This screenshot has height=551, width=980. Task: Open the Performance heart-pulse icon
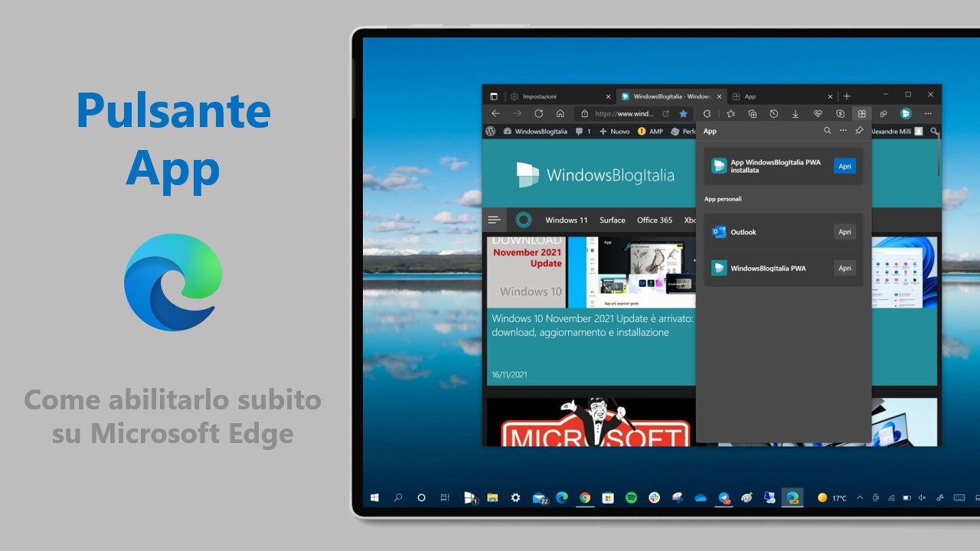click(818, 113)
